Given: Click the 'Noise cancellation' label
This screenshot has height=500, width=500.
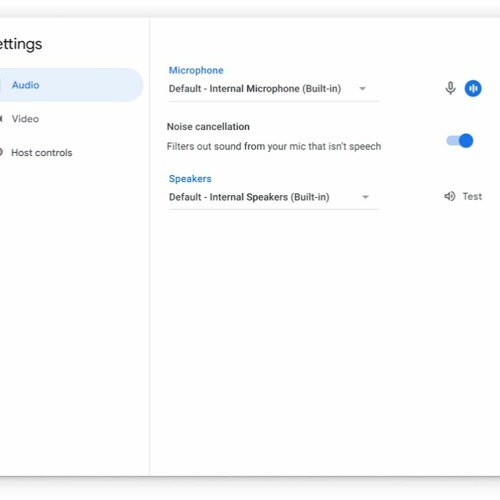Looking at the screenshot, I should [x=208, y=127].
